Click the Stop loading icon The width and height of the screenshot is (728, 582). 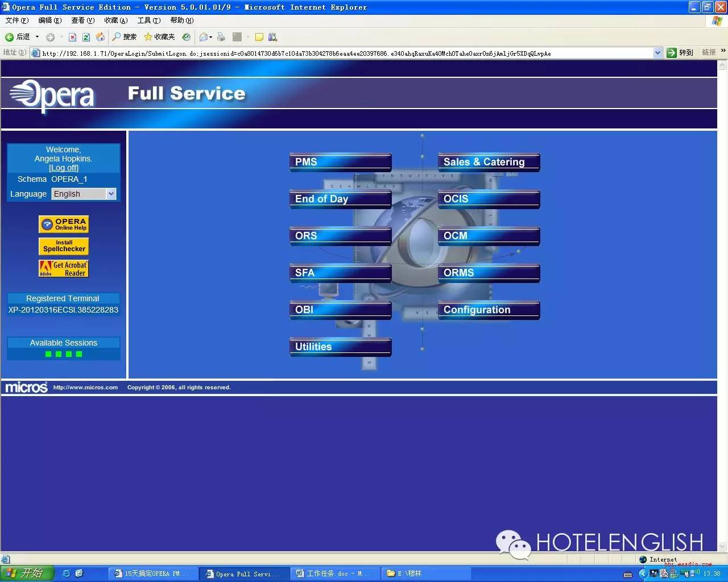72,37
